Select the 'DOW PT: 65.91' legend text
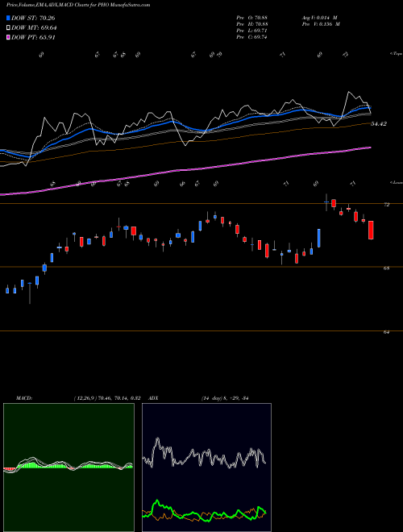The width and height of the screenshot is (403, 532). pyautogui.click(x=33, y=37)
